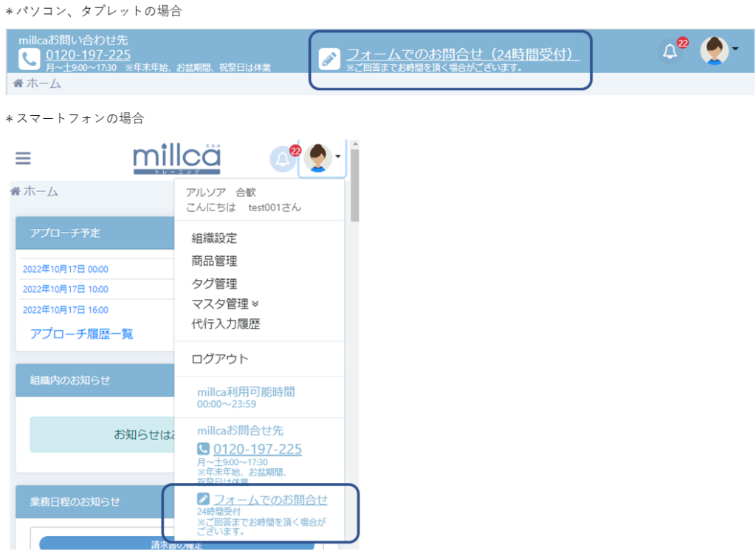Viewport: 756px width, 559px height.
Task: Click the millca training logo
Action: coord(176,159)
